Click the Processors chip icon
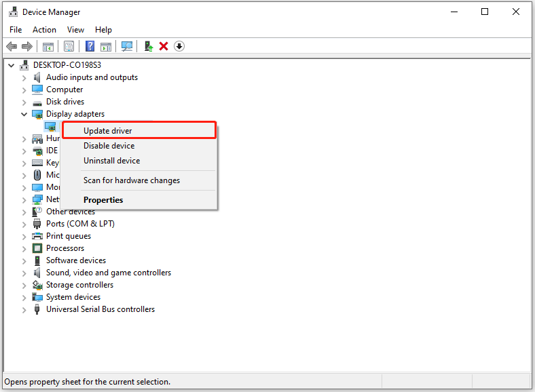Image resolution: width=535 pixels, height=392 pixels. (x=37, y=248)
